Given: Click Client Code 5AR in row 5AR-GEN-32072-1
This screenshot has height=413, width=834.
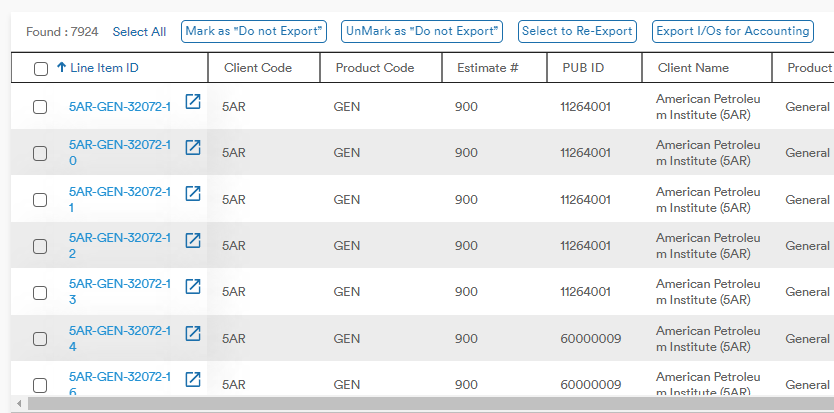Looking at the screenshot, I should 234,106.
